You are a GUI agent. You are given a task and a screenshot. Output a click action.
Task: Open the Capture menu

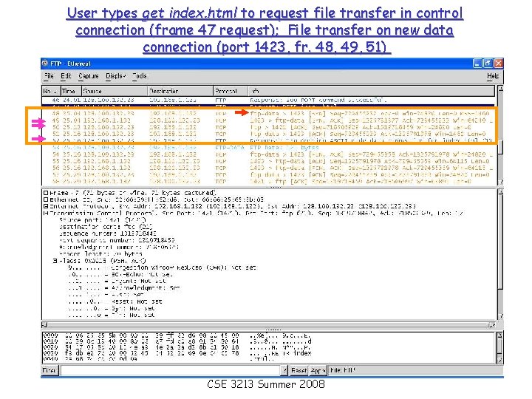click(89, 76)
